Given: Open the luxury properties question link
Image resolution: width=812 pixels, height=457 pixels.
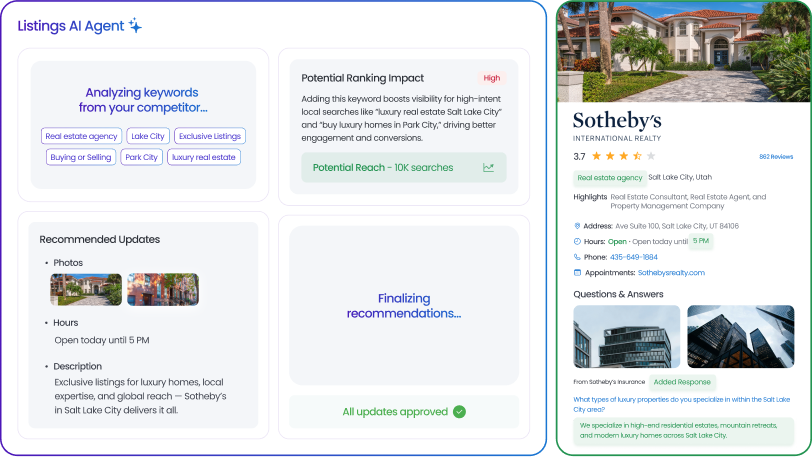Looking at the screenshot, I should (682, 404).
